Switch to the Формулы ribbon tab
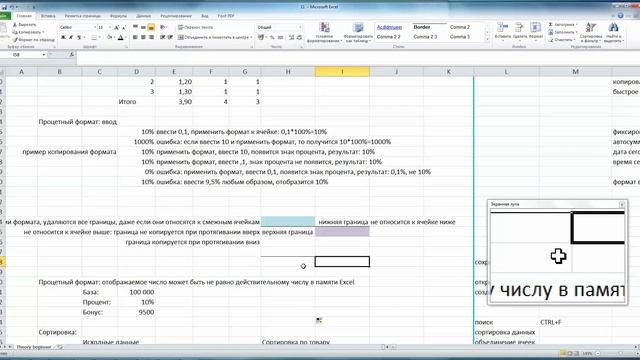 (x=118, y=16)
